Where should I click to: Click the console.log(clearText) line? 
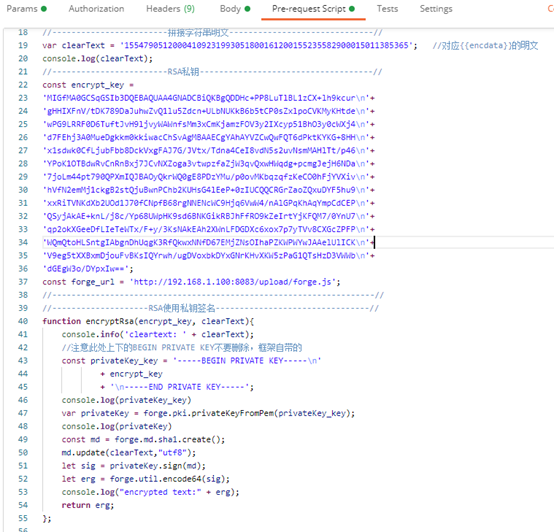tap(98, 59)
